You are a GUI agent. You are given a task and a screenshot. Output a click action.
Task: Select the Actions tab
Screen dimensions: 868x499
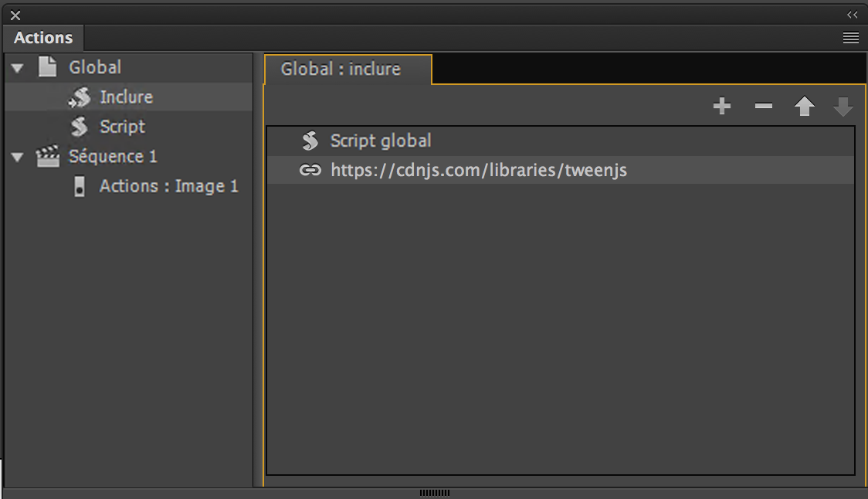click(42, 37)
